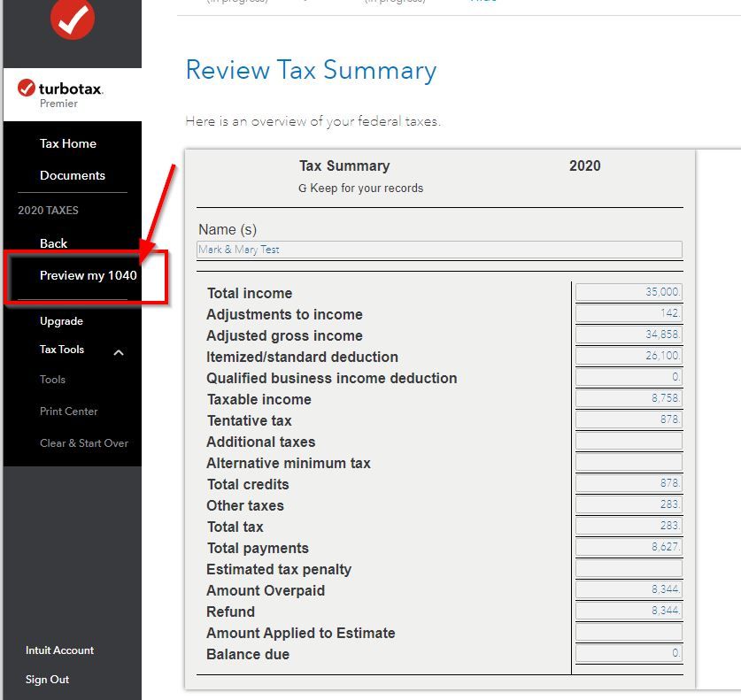Click the empty Additional taxes field
This screenshot has width=741, height=700.
coord(629,441)
